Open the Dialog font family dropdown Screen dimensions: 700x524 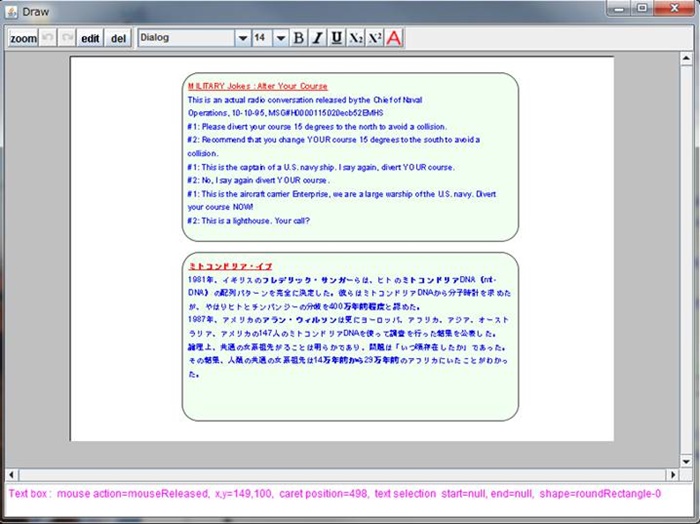(242, 38)
